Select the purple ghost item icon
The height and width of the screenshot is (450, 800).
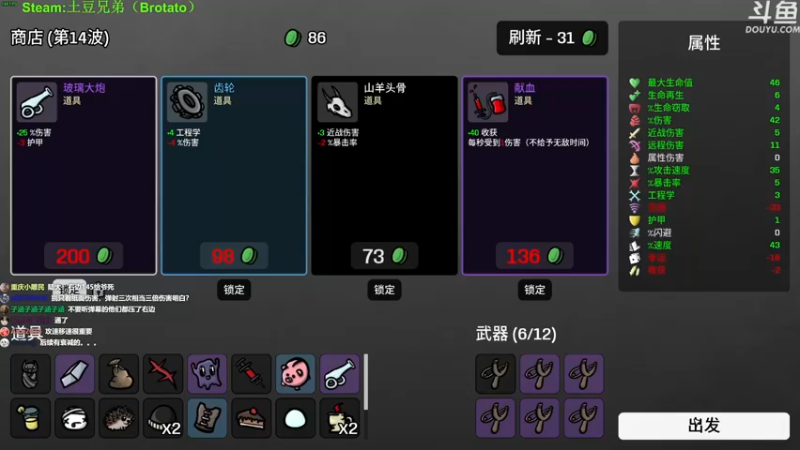tap(207, 374)
